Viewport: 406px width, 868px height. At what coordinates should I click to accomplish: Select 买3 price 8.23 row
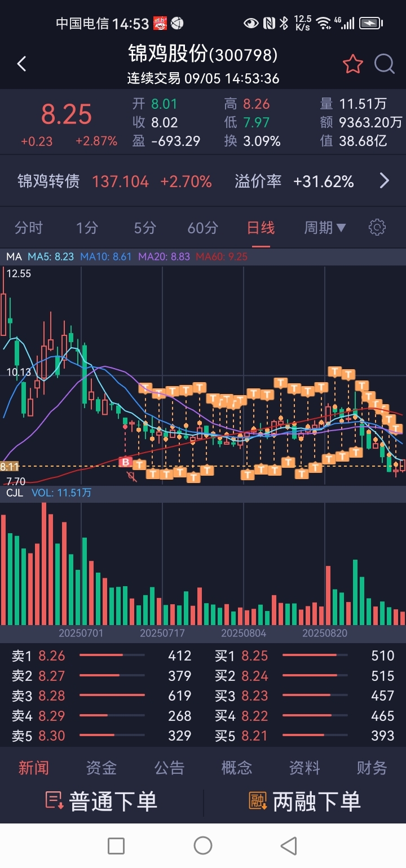[x=304, y=696]
